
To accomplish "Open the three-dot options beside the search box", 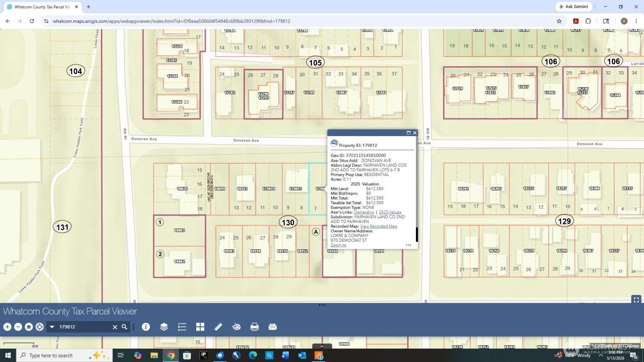I will click(133, 327).
